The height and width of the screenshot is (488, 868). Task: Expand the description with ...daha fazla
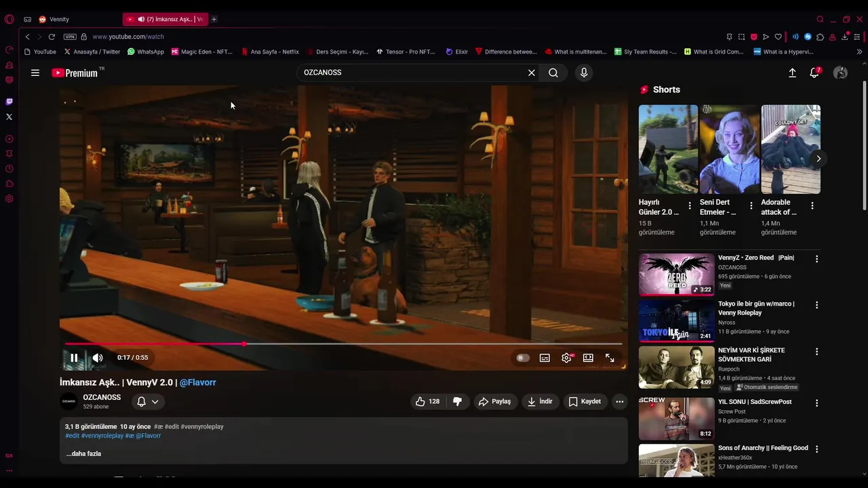(83, 453)
